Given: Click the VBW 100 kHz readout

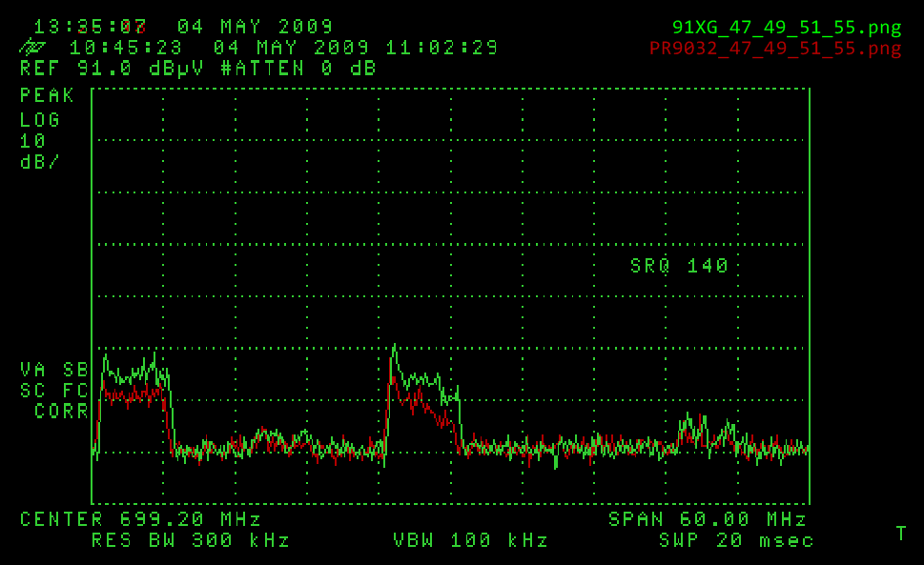Looking at the screenshot, I should click(x=471, y=540).
